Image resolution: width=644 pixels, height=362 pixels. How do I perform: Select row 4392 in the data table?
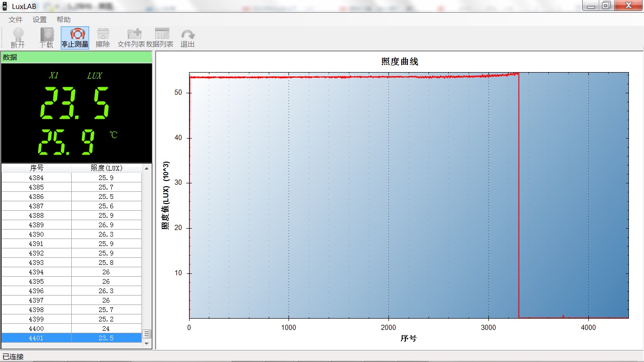click(x=72, y=253)
